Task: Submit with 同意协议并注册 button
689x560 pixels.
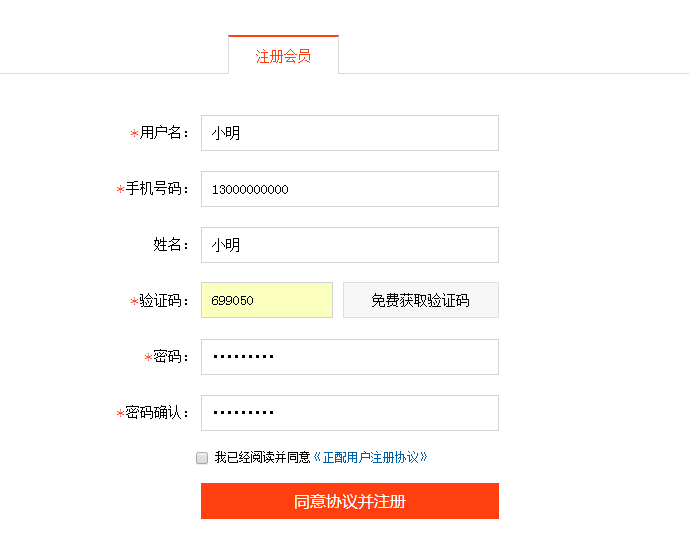Action: point(349,501)
